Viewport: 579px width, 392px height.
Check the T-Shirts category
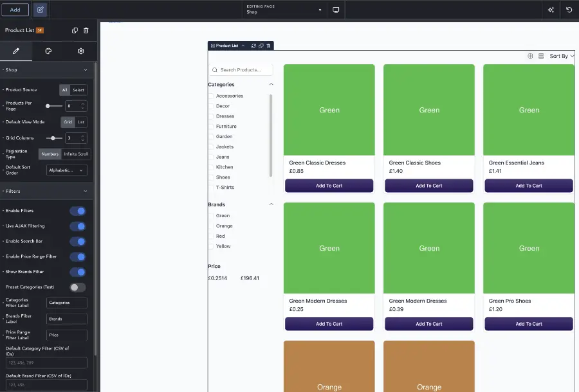coord(211,188)
